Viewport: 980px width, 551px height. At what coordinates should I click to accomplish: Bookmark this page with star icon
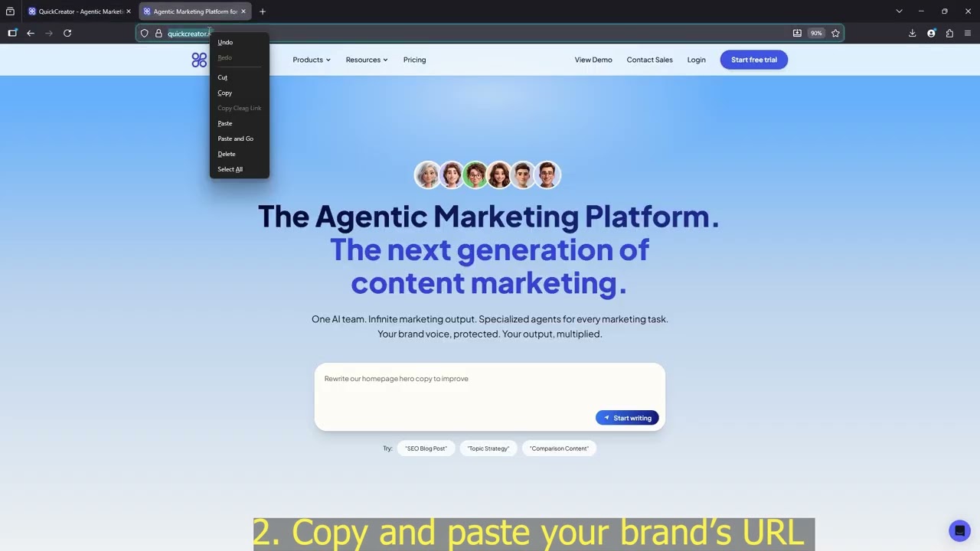pyautogui.click(x=835, y=33)
